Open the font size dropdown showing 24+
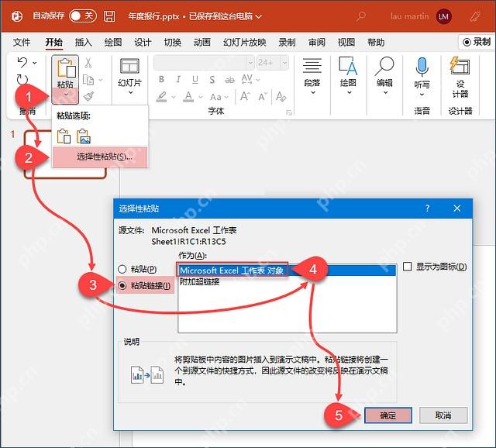The height and width of the screenshot is (448, 496). pos(284,63)
